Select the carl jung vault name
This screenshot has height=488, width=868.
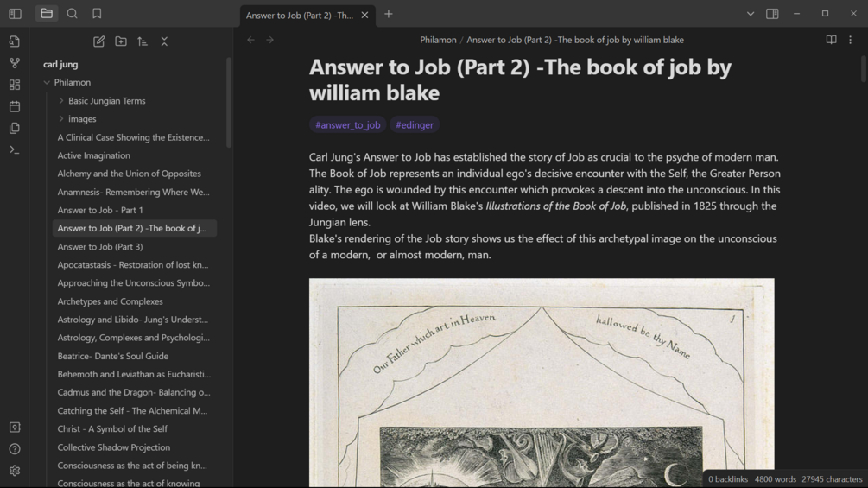(x=60, y=64)
